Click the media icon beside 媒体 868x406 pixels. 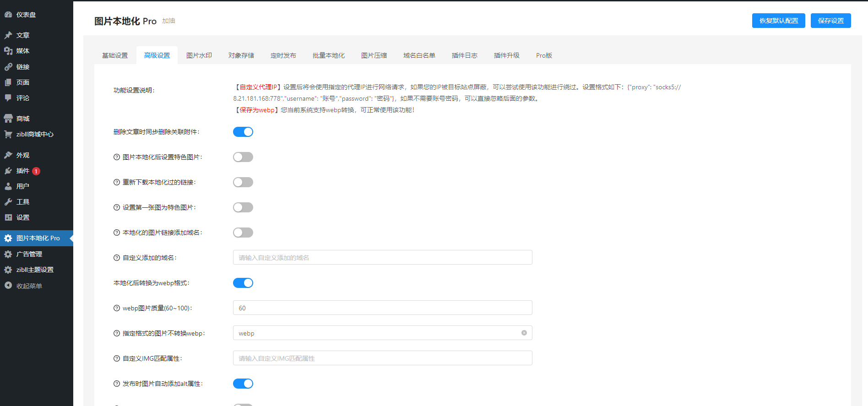[8, 51]
